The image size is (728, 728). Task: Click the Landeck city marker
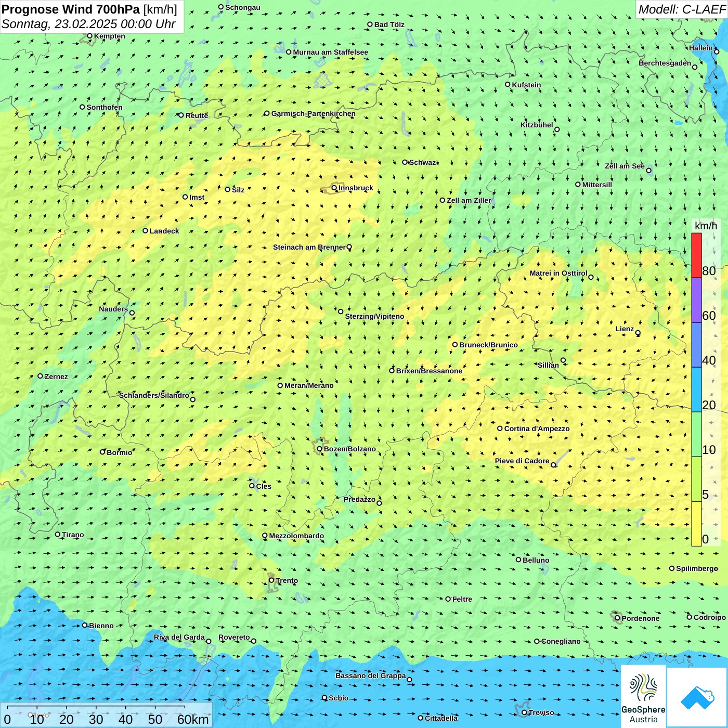click(146, 231)
